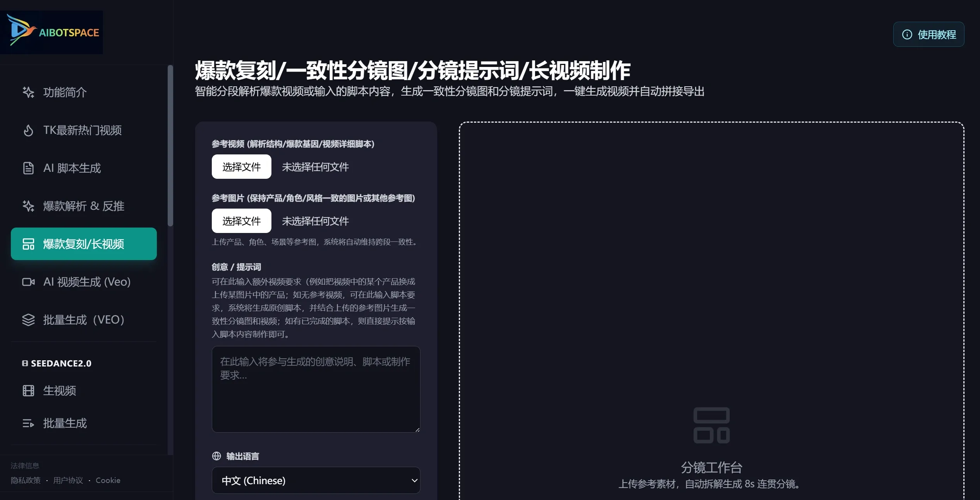Click the TK最新热门视频 flame icon
Screen dimensions: 980x500
pyautogui.click(x=28, y=130)
